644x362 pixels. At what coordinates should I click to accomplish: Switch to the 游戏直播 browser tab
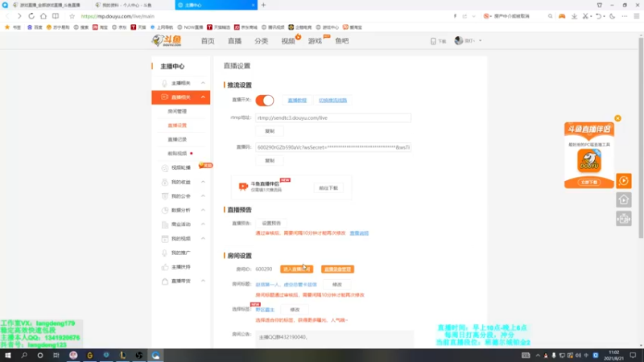pyautogui.click(x=50, y=5)
